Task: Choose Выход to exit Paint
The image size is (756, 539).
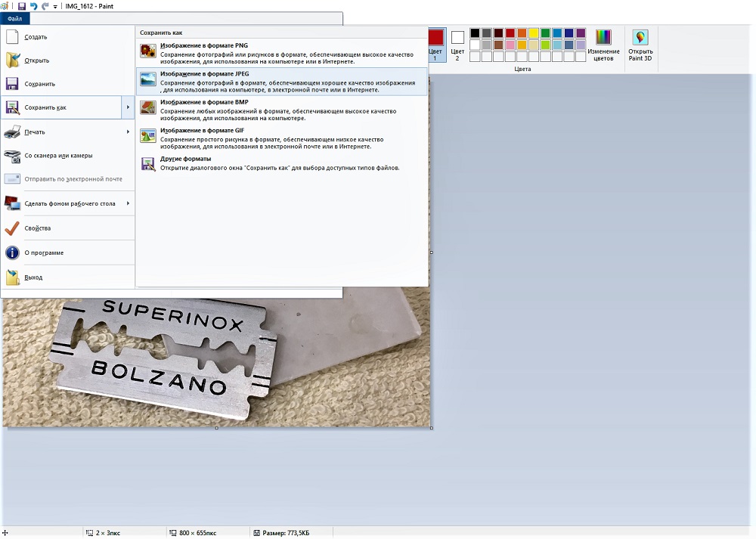Action: pos(67,277)
